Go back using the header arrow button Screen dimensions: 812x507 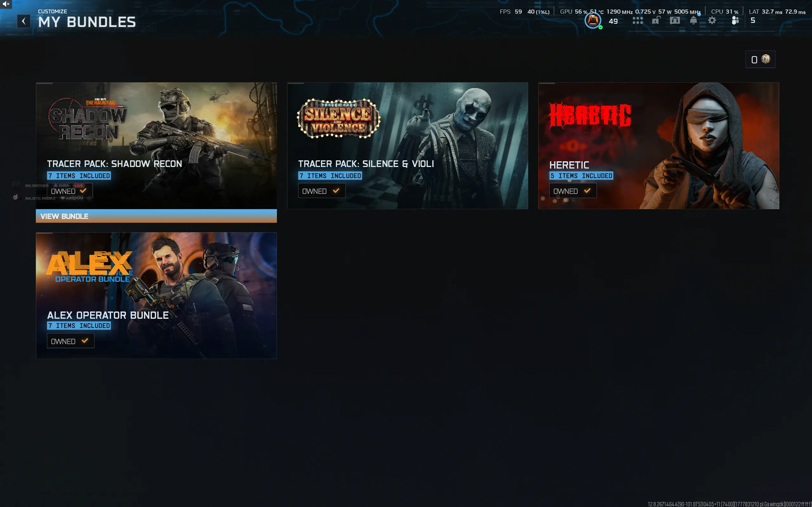(24, 22)
